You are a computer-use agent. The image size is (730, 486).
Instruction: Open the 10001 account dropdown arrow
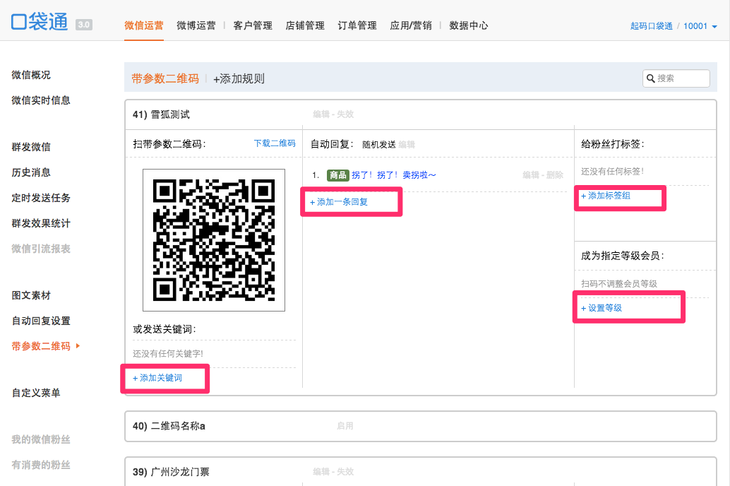[714, 26]
